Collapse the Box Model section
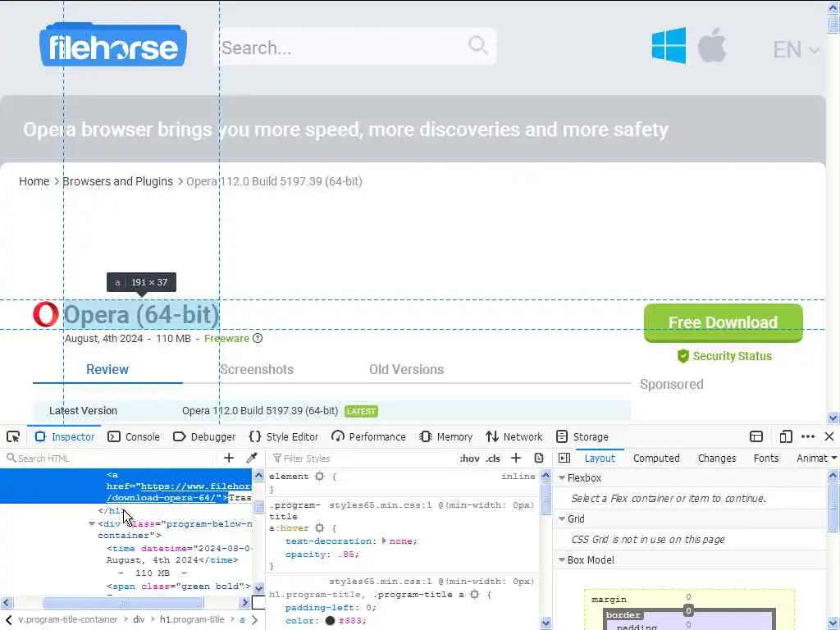The image size is (840, 630). tap(562, 559)
